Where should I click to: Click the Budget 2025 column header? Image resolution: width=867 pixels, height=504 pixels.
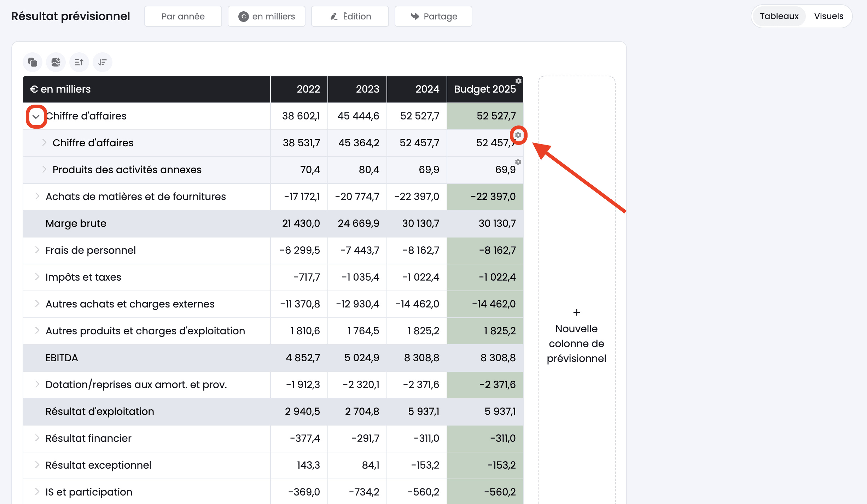485,89
